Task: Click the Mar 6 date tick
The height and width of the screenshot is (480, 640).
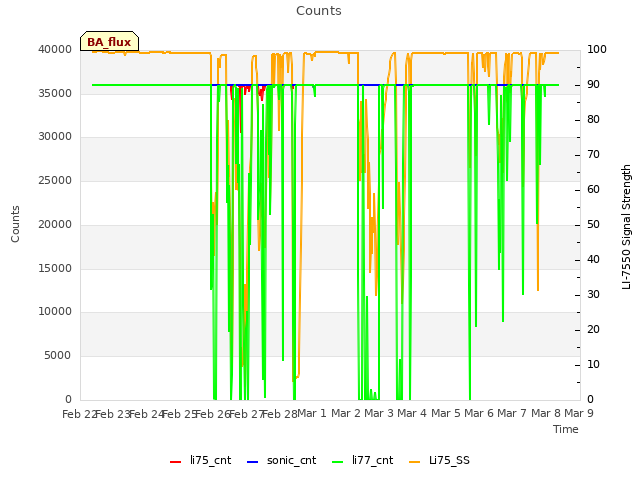Action: tap(479, 414)
